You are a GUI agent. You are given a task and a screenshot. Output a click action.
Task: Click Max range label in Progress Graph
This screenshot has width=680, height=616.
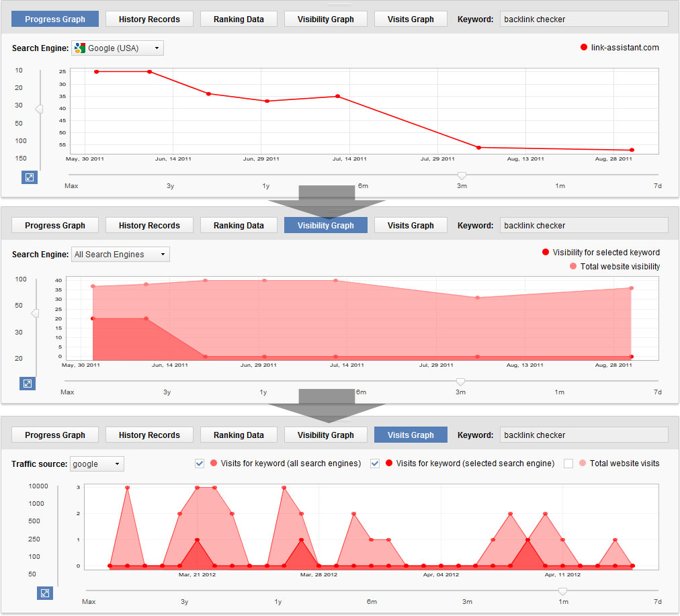pyautogui.click(x=71, y=185)
